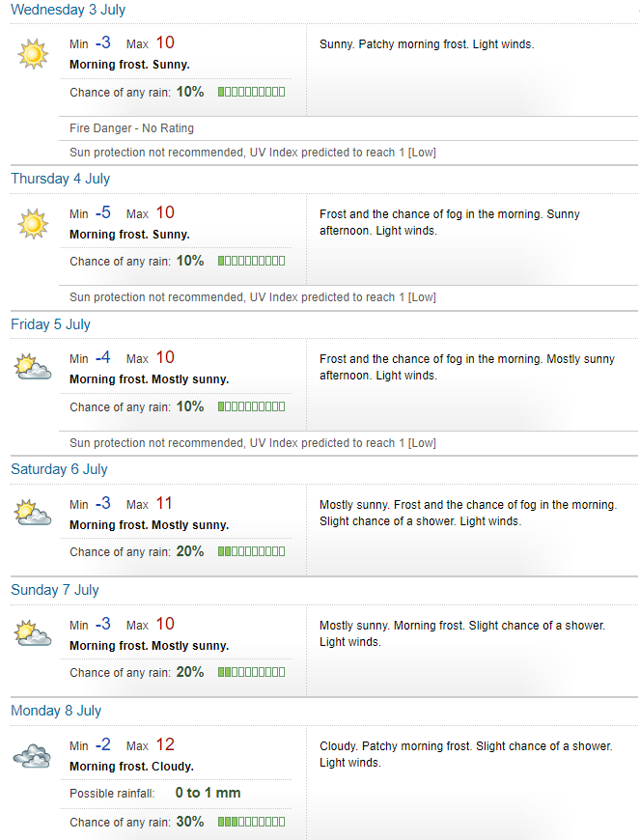Click Monday's 30% rain chance bar

coord(251,822)
